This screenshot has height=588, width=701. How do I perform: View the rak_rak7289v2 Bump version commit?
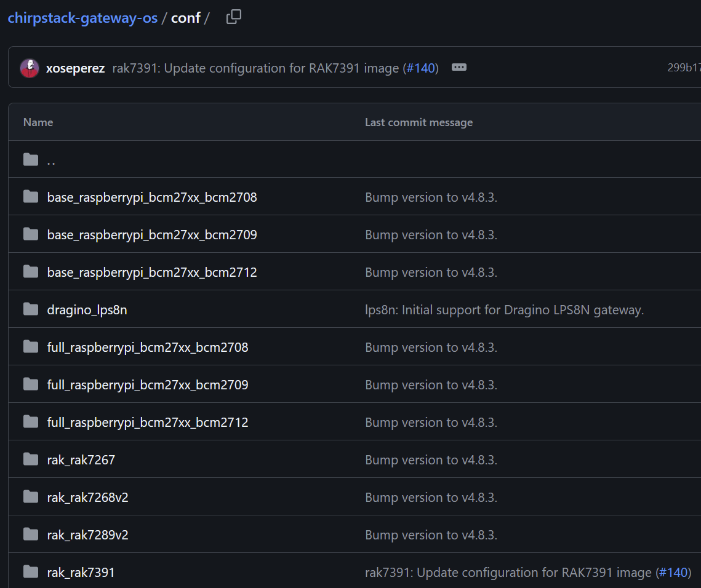coord(431,535)
